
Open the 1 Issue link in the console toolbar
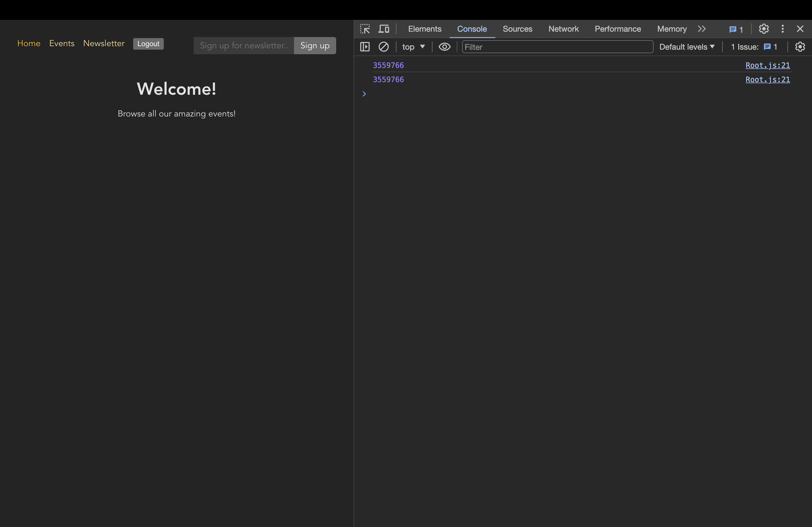pyautogui.click(x=754, y=47)
